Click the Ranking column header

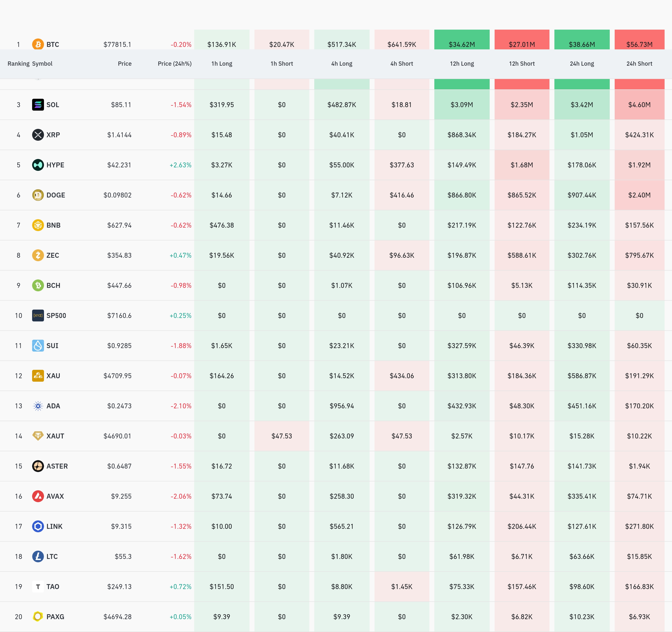tap(18, 63)
